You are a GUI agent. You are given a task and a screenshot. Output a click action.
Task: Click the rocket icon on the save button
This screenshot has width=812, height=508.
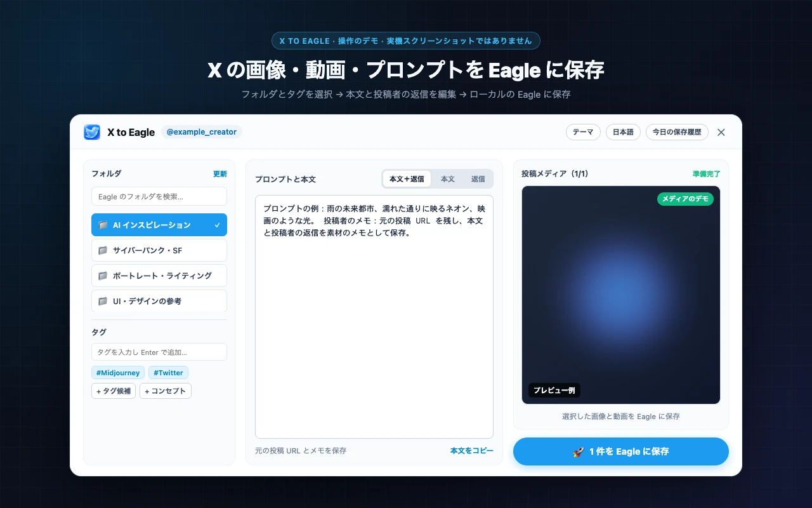578,451
